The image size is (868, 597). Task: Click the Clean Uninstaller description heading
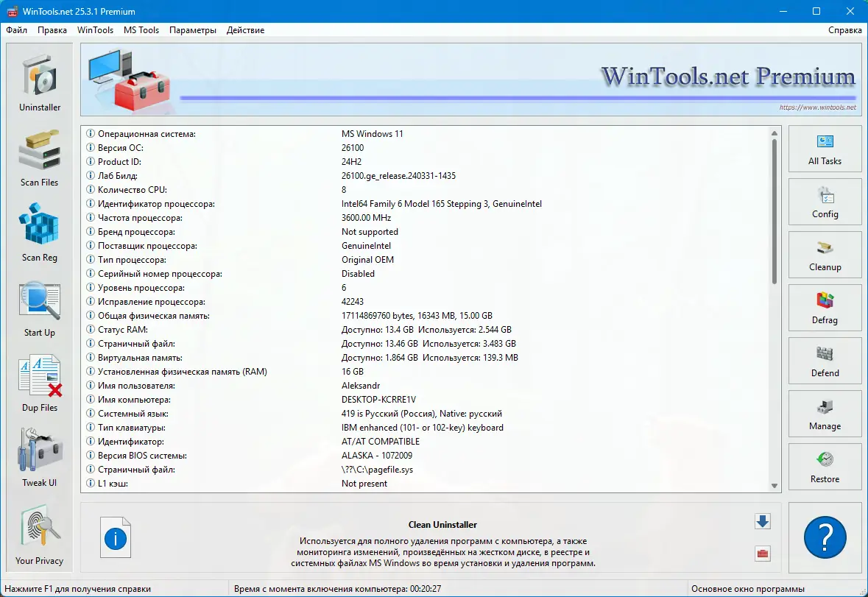(x=442, y=525)
